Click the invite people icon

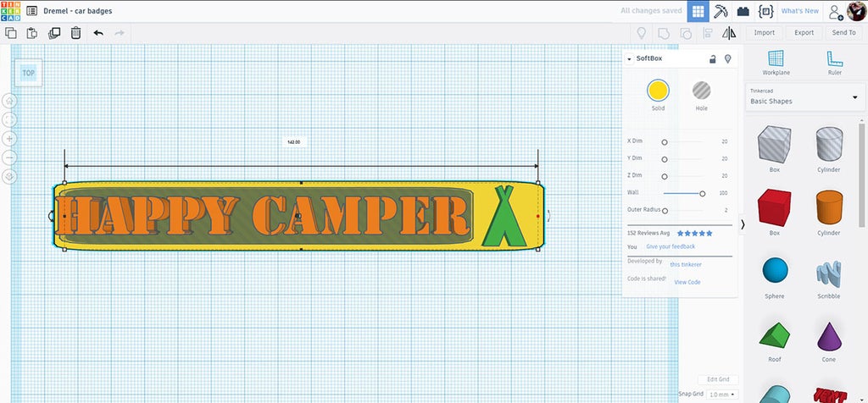[835, 12]
